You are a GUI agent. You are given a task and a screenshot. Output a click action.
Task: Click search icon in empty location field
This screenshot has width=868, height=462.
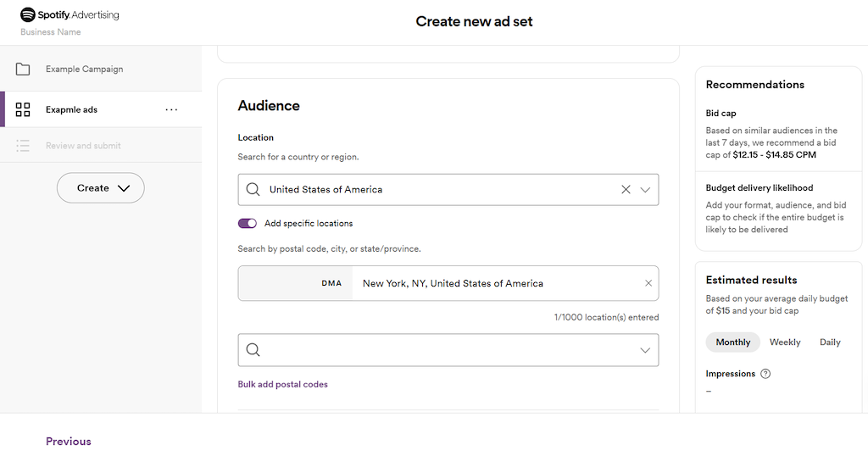pos(253,350)
